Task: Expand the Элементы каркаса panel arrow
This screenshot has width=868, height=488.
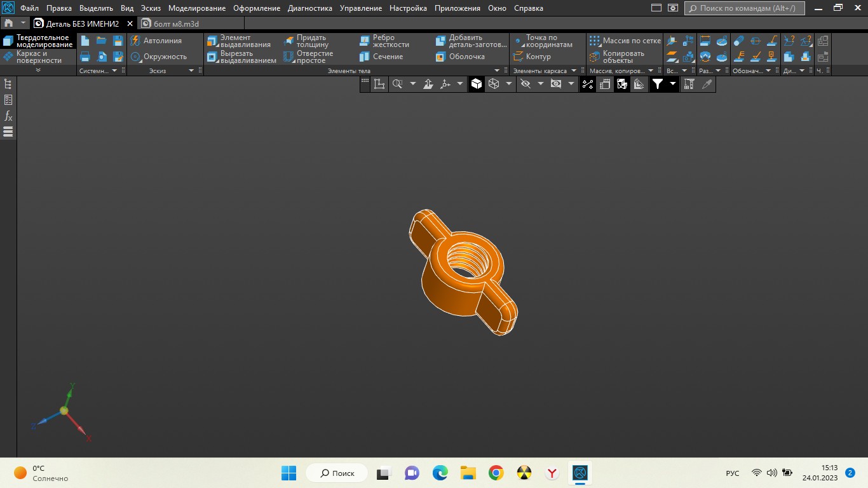Action: tap(573, 71)
